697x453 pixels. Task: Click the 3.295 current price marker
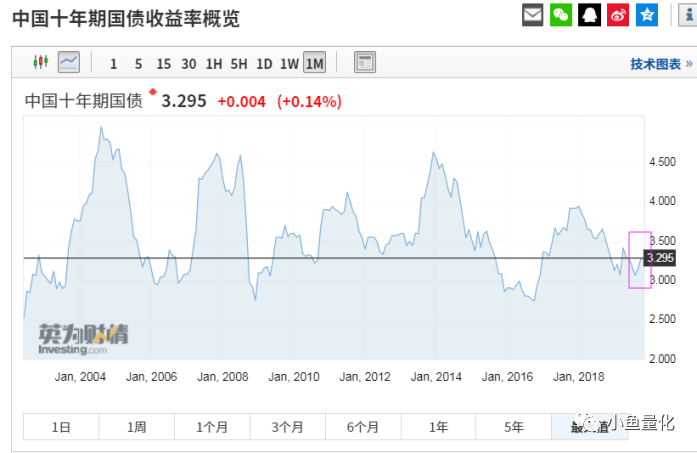(660, 257)
